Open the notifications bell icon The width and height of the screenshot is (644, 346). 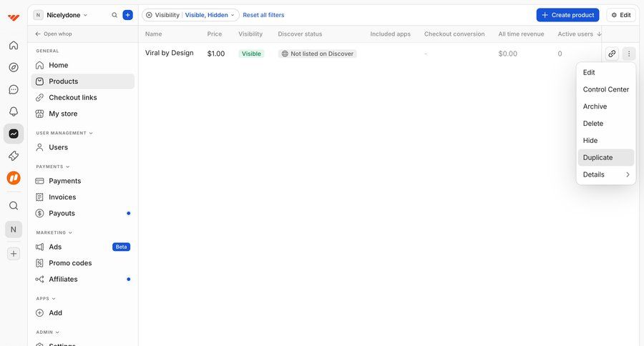point(13,112)
